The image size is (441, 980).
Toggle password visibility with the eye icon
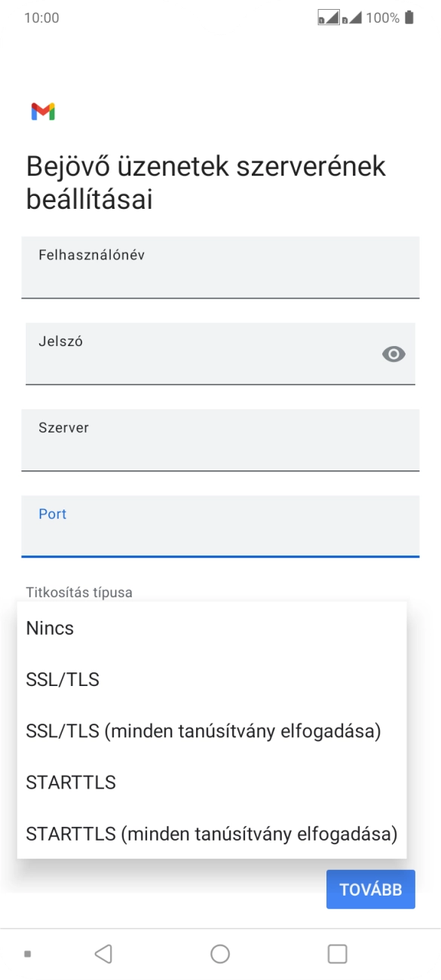tap(393, 353)
